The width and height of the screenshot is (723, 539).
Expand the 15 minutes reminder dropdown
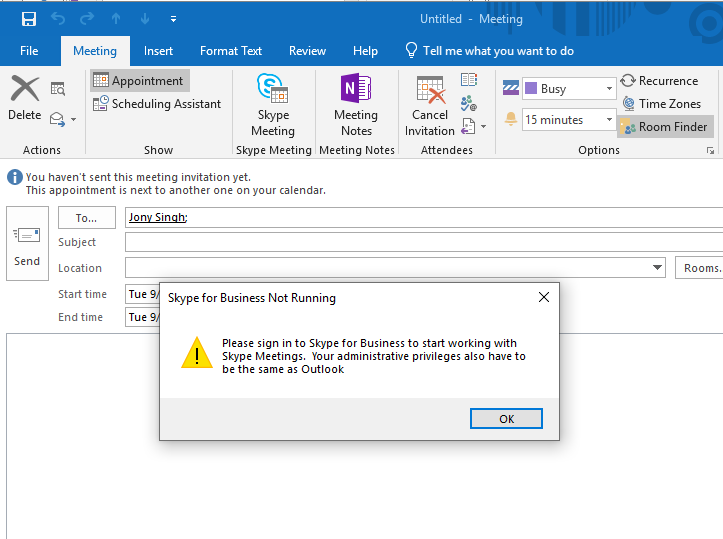pos(609,120)
